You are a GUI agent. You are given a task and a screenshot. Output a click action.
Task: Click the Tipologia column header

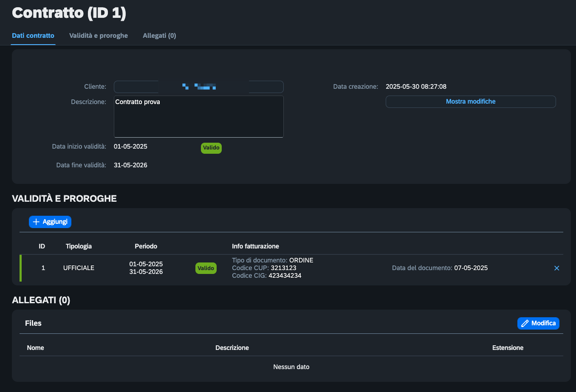79,246
